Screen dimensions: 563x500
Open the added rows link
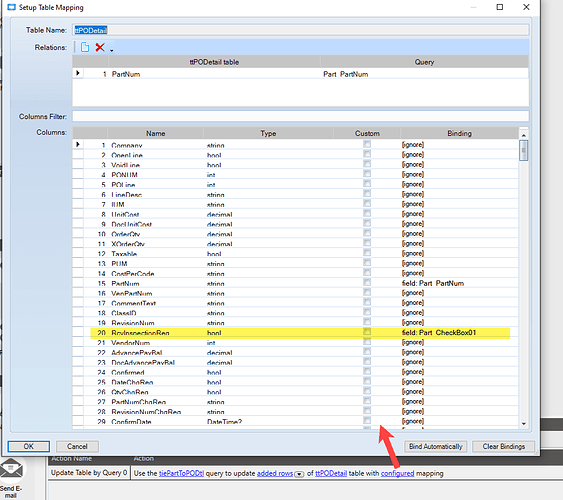coord(275,473)
